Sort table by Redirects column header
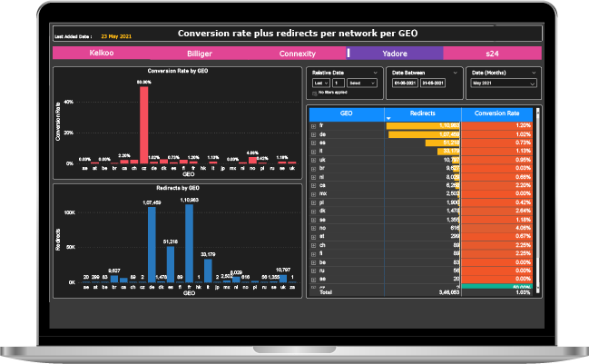The height and width of the screenshot is (364, 589). pos(423,113)
